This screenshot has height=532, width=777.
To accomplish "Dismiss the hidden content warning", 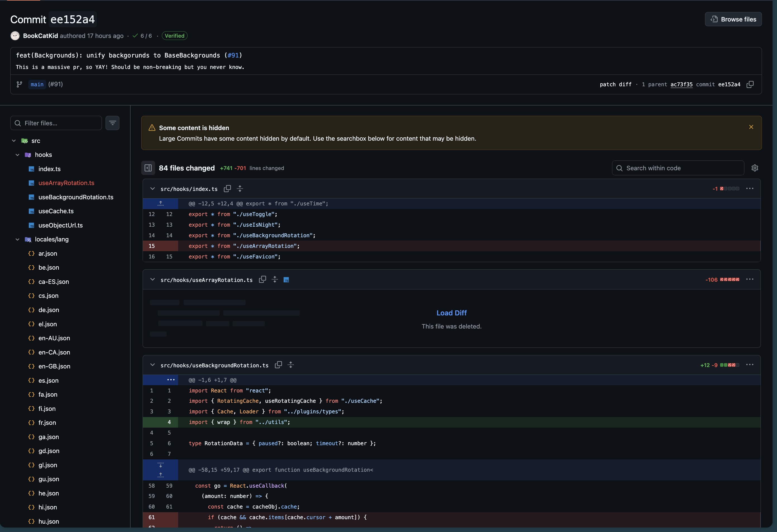I will tap(751, 127).
